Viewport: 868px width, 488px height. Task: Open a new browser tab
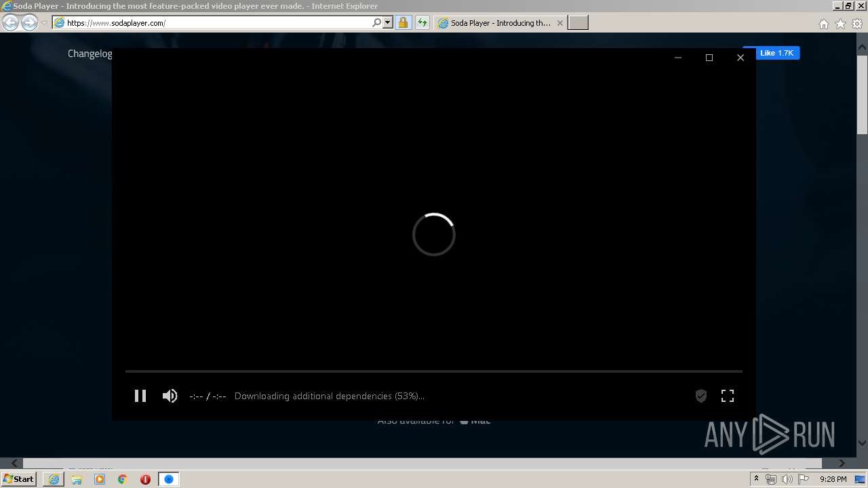[578, 22]
